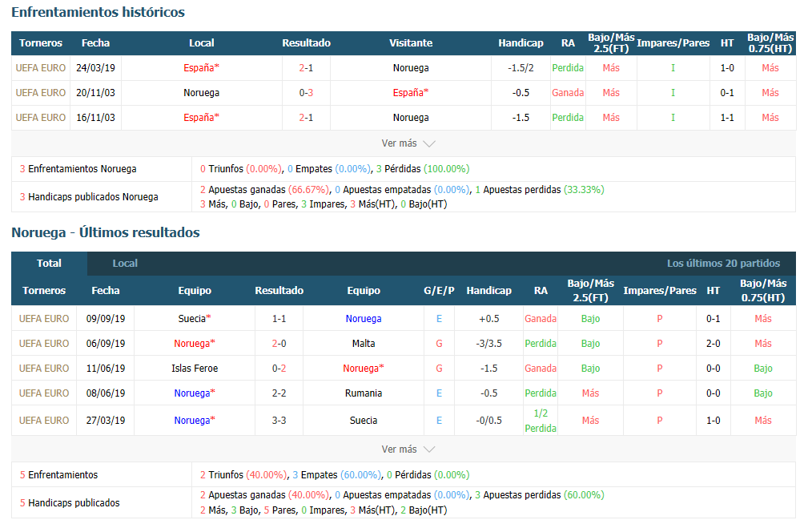This screenshot has width=812, height=524.
Task: Select the Total tab
Action: coord(49,264)
